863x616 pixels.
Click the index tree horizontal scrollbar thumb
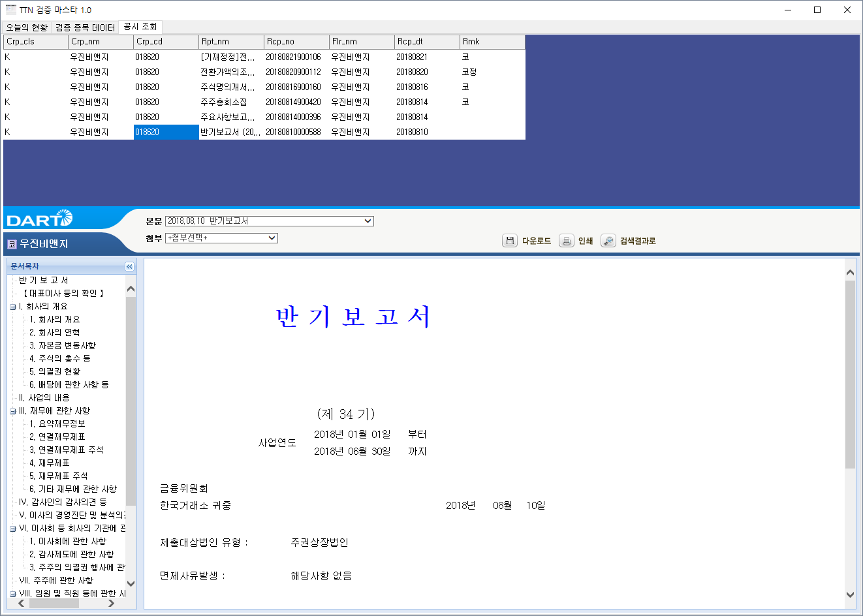[54, 603]
